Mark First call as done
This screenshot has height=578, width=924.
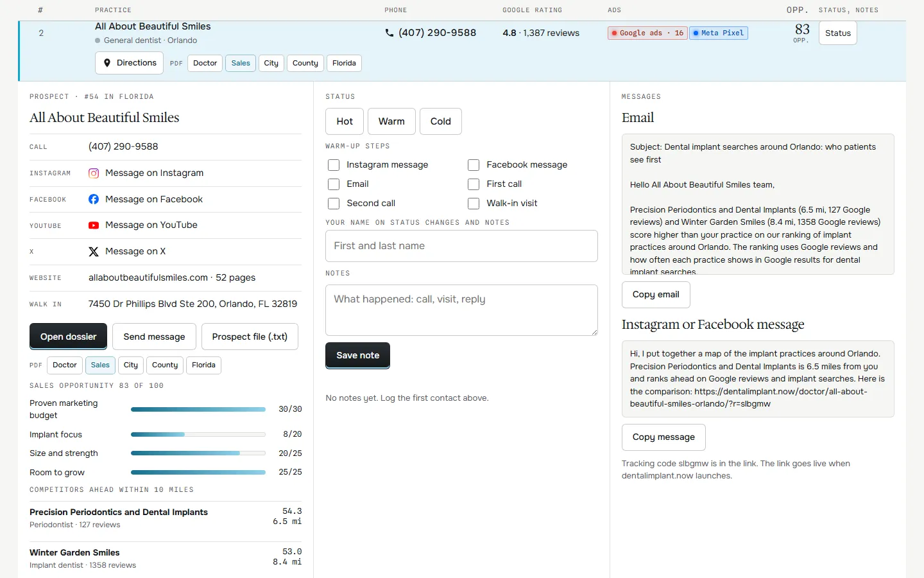tap(474, 184)
